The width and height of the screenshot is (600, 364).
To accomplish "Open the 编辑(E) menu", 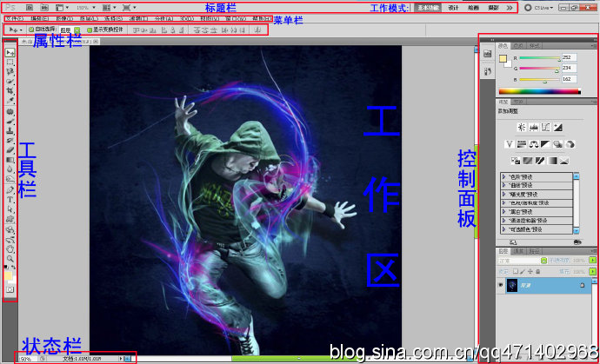I will pyautogui.click(x=39, y=18).
